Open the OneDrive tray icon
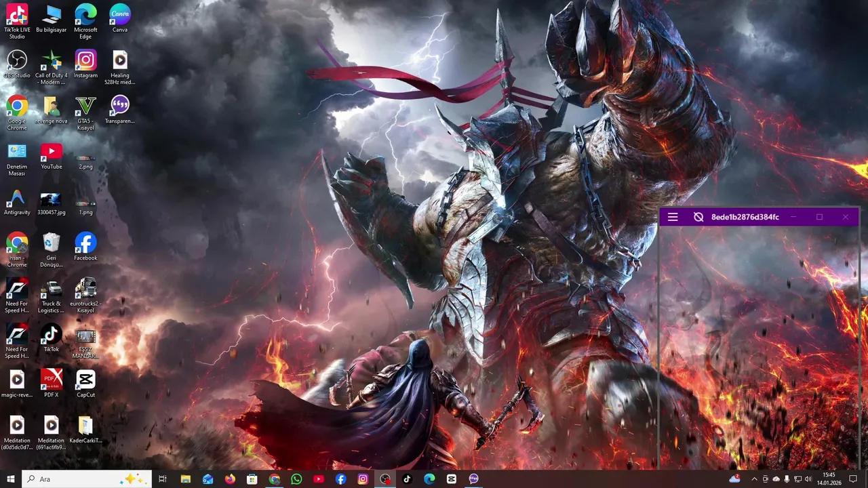868x488 pixels. pos(776,479)
